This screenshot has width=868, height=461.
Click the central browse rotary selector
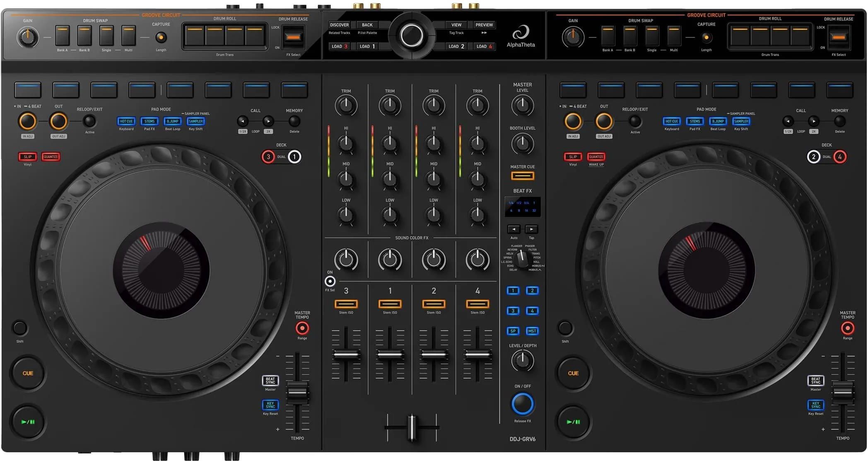pos(412,35)
